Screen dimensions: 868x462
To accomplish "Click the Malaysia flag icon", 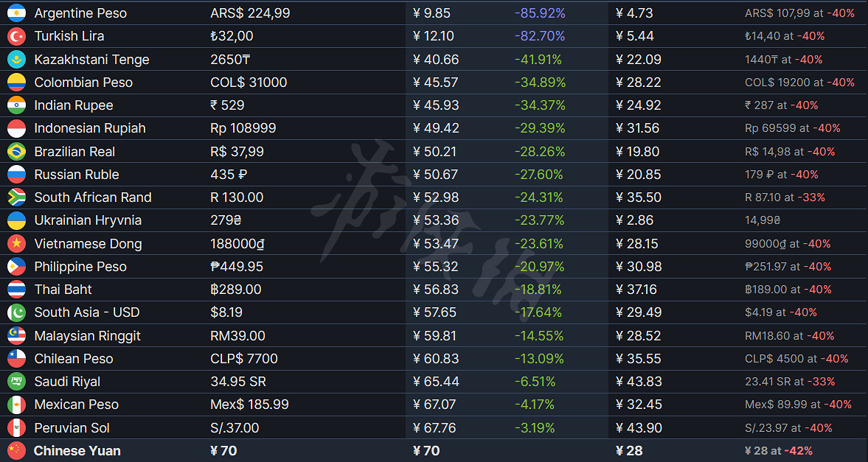I will (x=16, y=336).
